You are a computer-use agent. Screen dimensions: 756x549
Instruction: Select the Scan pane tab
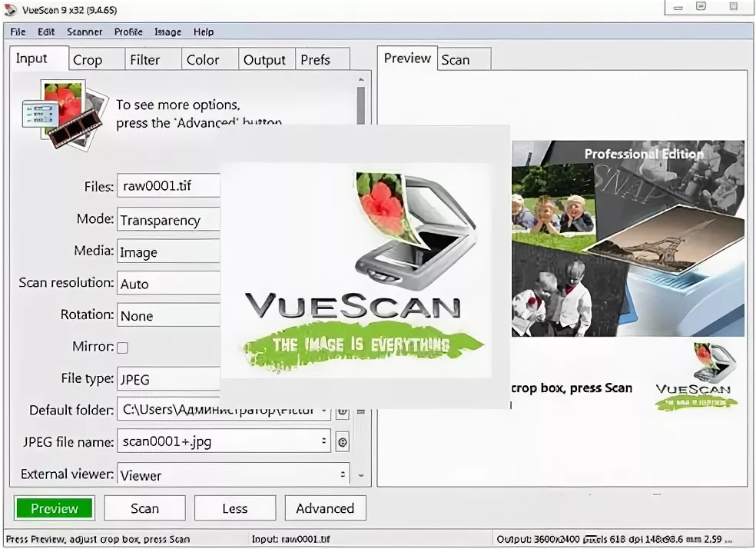[x=465, y=60]
